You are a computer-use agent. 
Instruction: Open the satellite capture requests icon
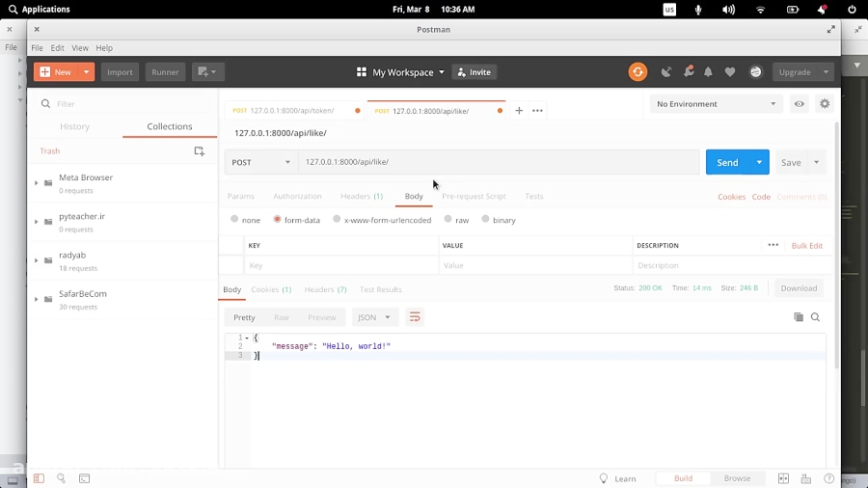point(666,72)
